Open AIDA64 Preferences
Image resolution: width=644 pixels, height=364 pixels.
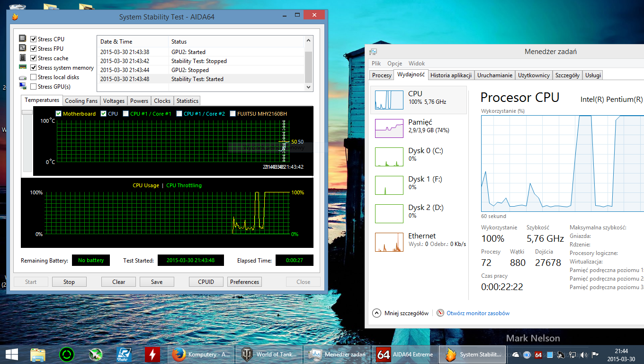pyautogui.click(x=245, y=282)
